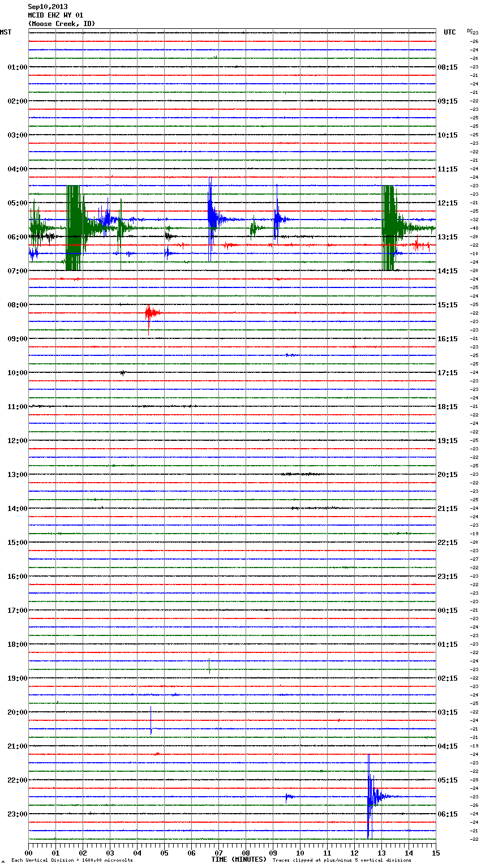Click the 20:15 UTC time label
481x868 pixels.
point(448,474)
